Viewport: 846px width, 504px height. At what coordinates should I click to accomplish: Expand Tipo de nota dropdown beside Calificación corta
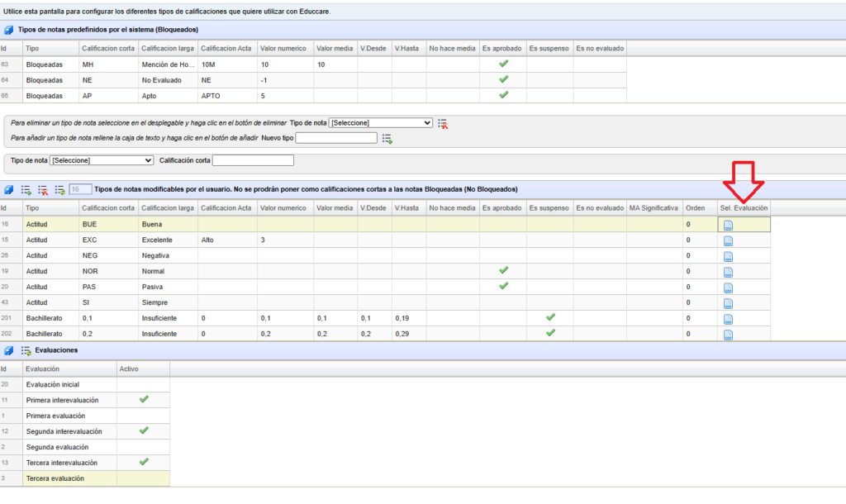pos(102,160)
